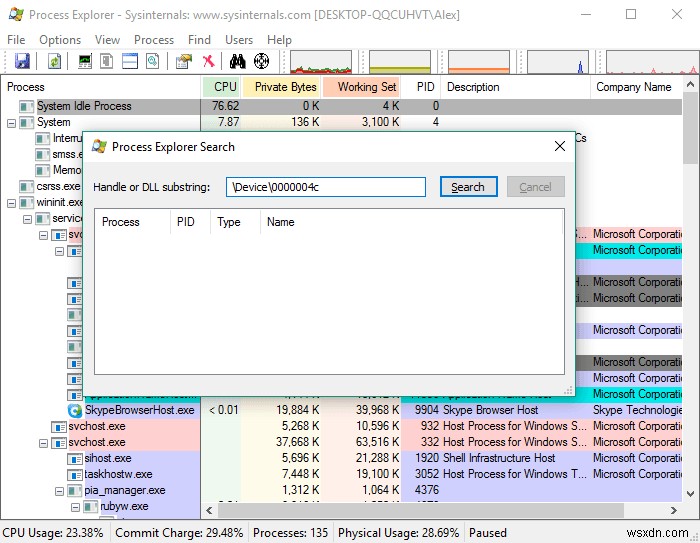Screen dimensions: 700x543
Task: Click the Save floppy disk toolbar icon
Action: tap(20, 62)
